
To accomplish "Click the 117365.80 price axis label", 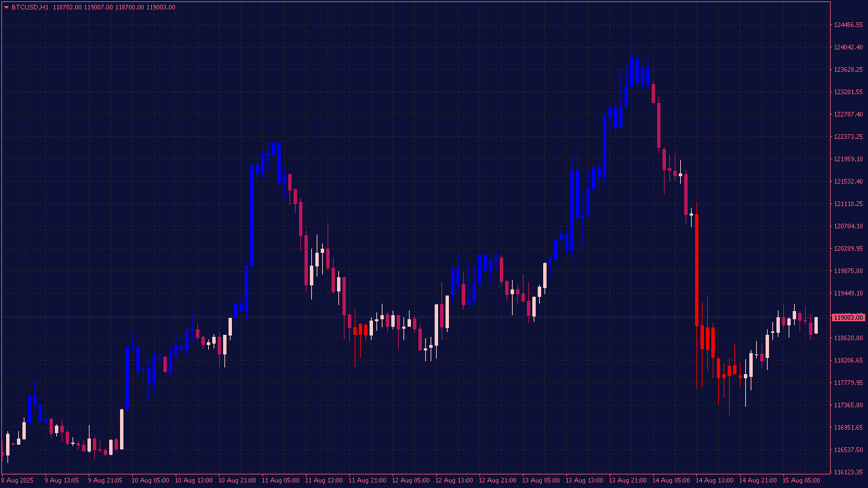I will 848,405.
